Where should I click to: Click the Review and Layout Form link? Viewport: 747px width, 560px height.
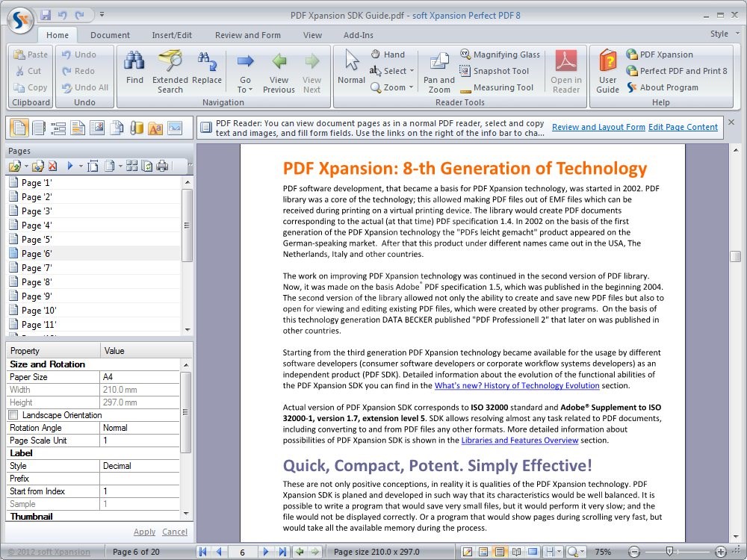(x=598, y=127)
